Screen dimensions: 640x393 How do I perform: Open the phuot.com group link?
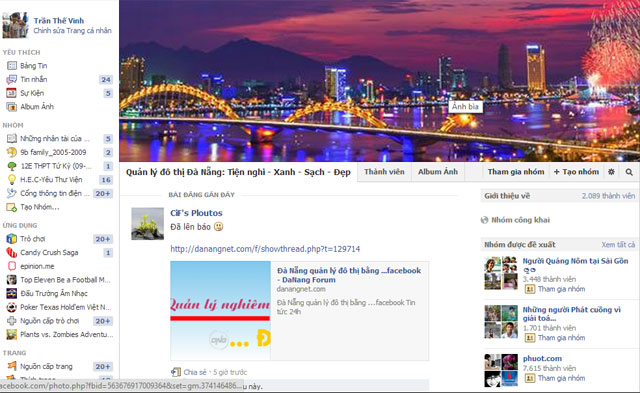point(542,358)
